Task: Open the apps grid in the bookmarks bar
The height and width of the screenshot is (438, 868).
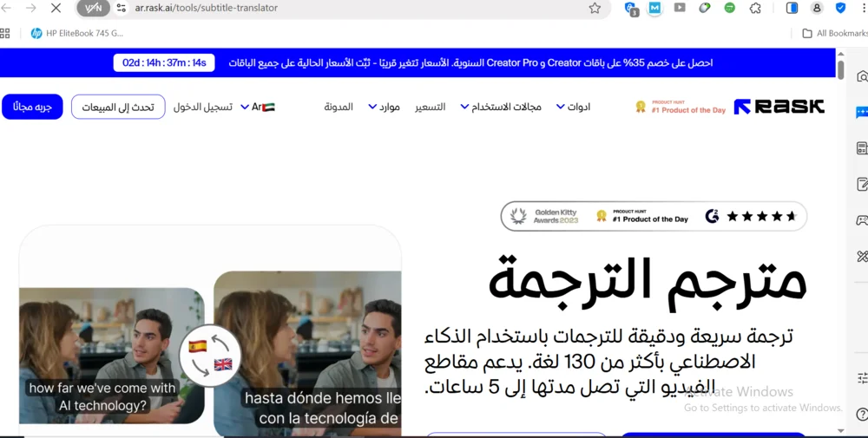Action: point(5,33)
